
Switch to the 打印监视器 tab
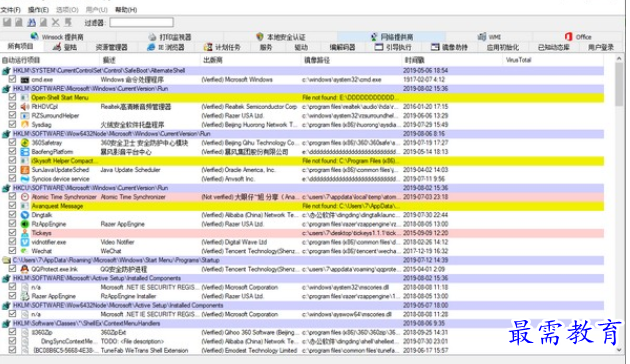170,37
